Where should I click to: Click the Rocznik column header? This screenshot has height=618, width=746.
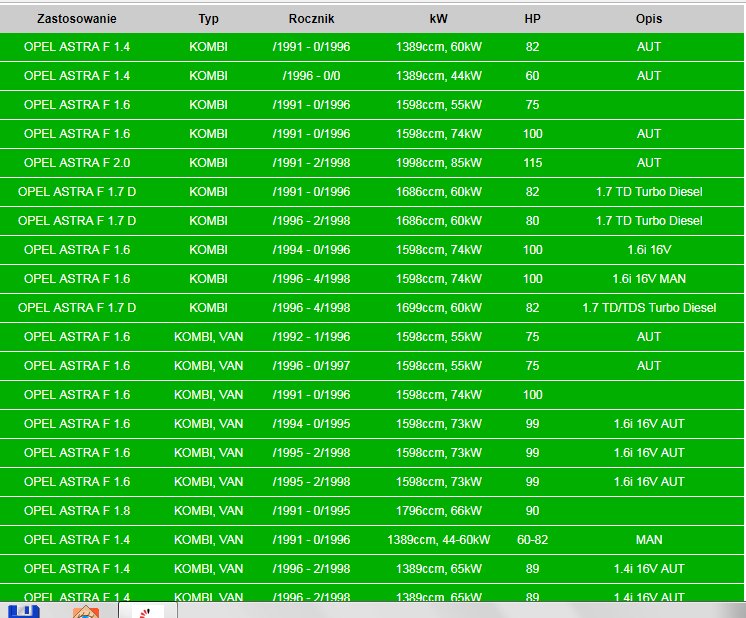click(311, 18)
